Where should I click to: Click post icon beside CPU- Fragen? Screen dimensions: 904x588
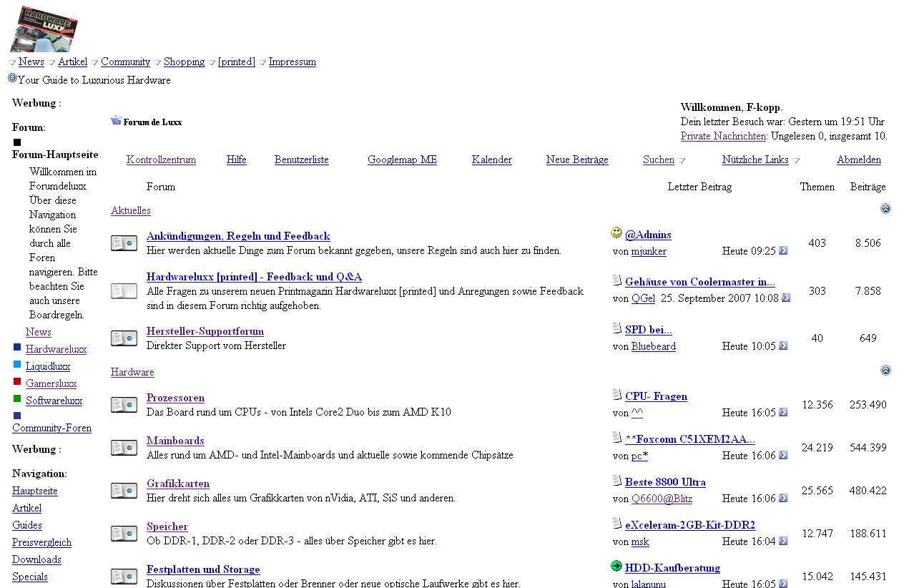coord(616,394)
